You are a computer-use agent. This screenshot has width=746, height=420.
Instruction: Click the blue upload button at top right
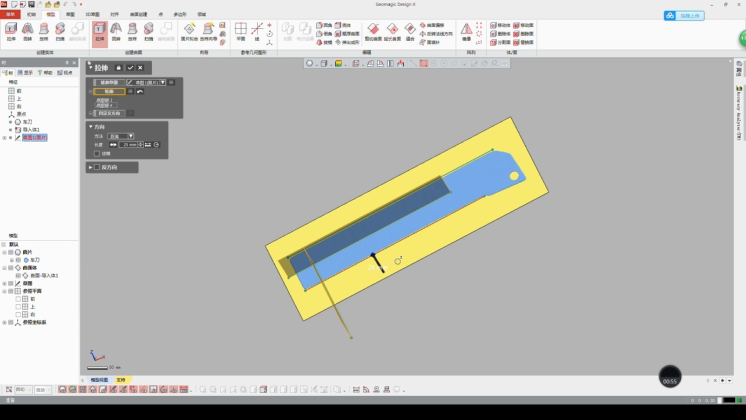(684, 16)
